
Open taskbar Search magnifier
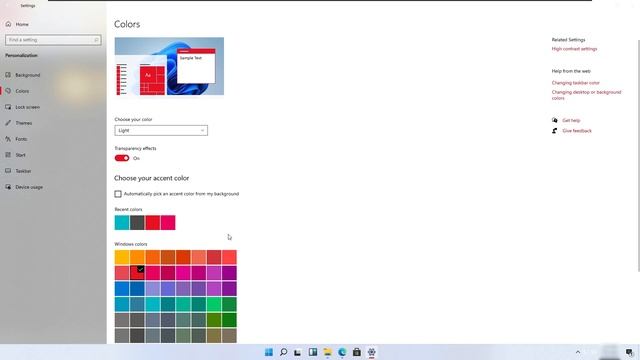click(x=283, y=352)
